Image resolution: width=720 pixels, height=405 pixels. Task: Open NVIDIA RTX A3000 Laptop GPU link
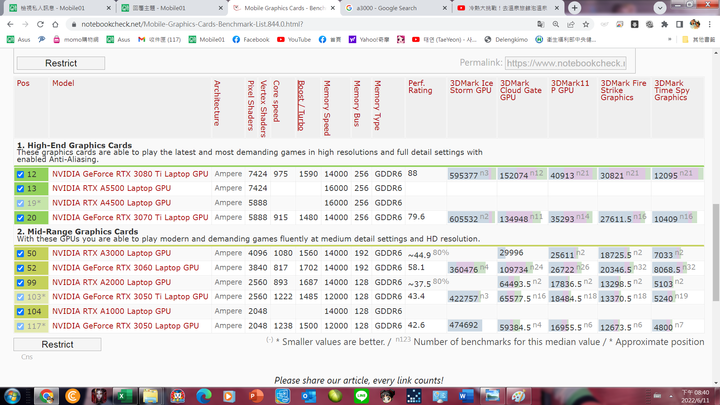[x=112, y=253]
